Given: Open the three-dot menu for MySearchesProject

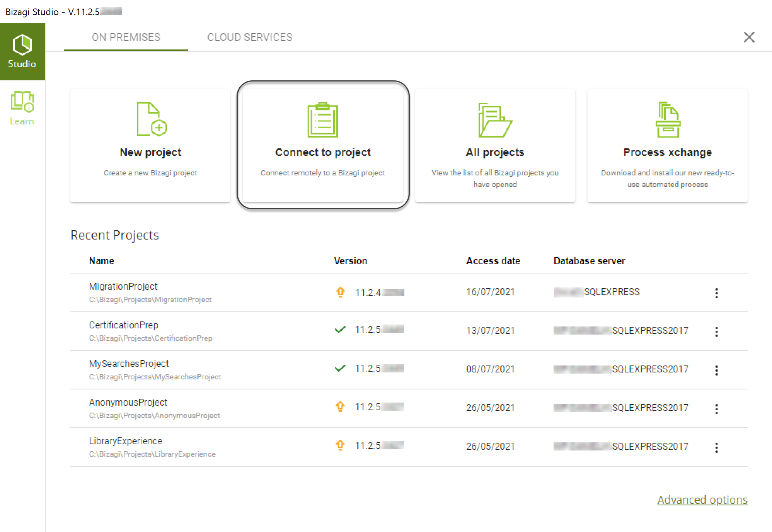Looking at the screenshot, I should point(716,370).
